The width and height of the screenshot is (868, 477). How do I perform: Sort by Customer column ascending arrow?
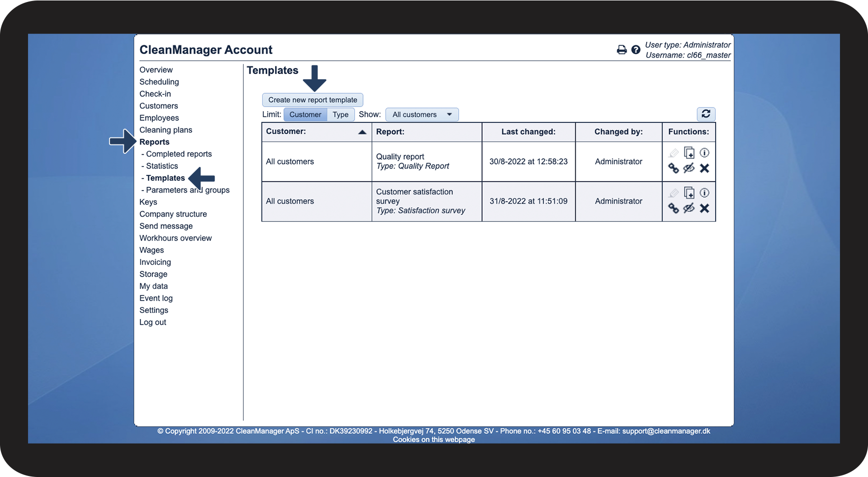click(363, 132)
